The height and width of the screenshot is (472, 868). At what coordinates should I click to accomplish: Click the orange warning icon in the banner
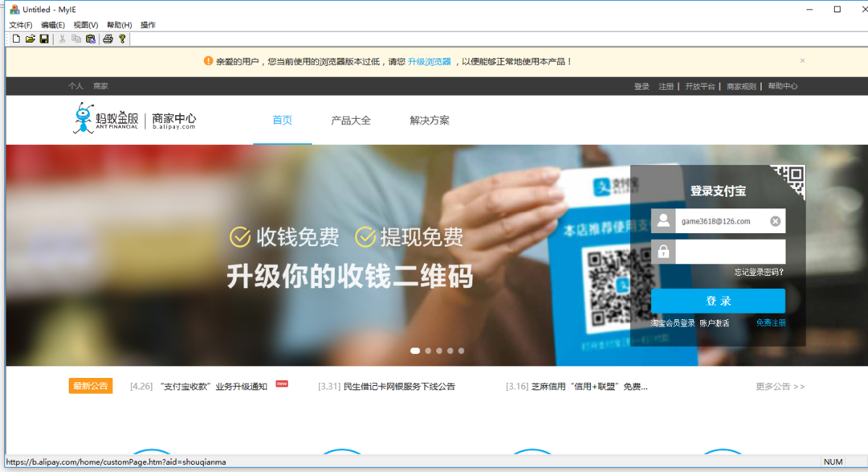click(208, 62)
